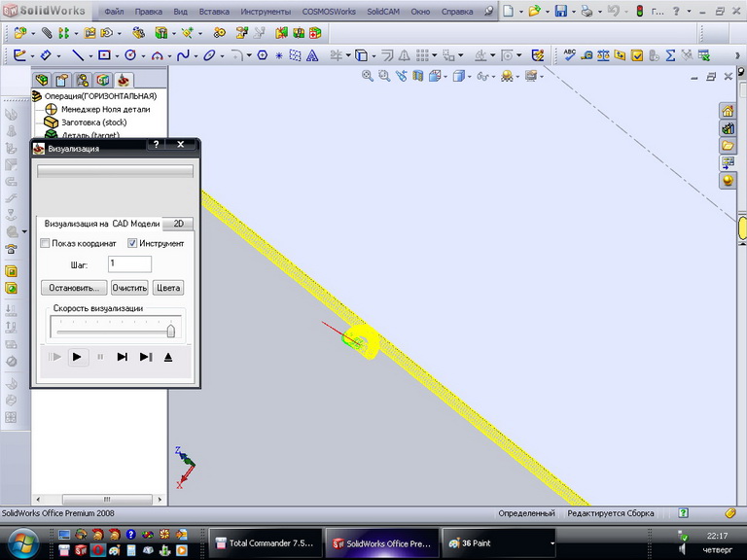Select the Circle sketch tool

pyautogui.click(x=130, y=55)
